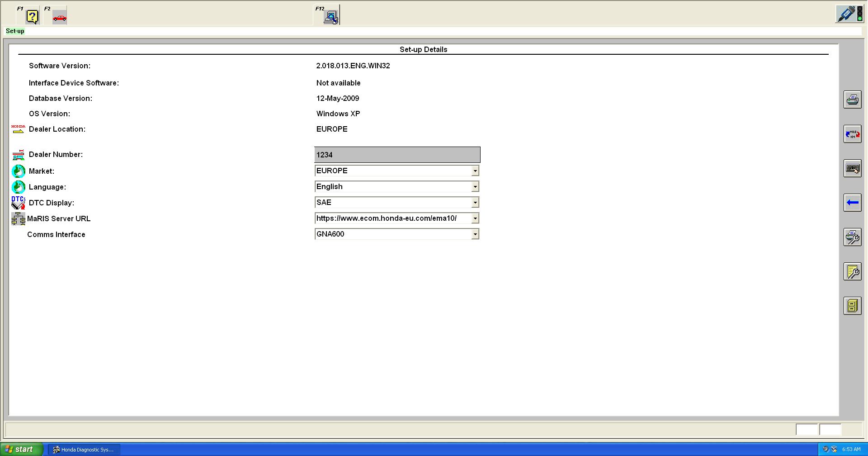The width and height of the screenshot is (868, 456).
Task: Toggle the Mile/KM units icon
Action: pyautogui.click(x=852, y=134)
